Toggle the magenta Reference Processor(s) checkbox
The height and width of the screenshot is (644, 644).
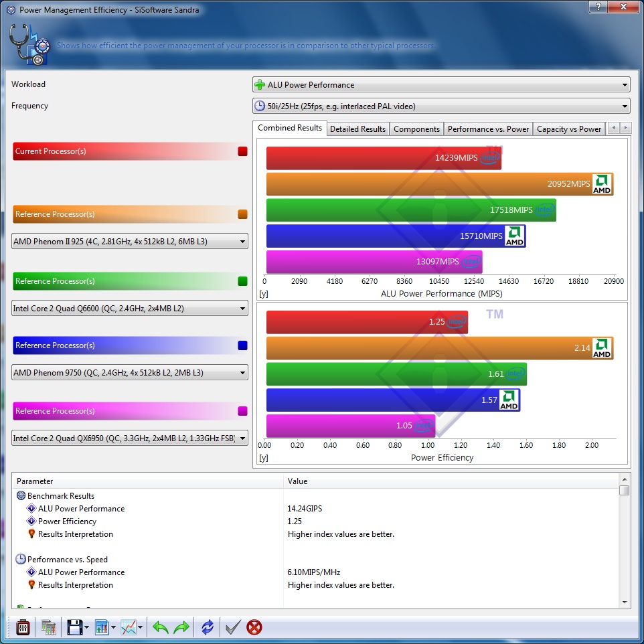242,411
